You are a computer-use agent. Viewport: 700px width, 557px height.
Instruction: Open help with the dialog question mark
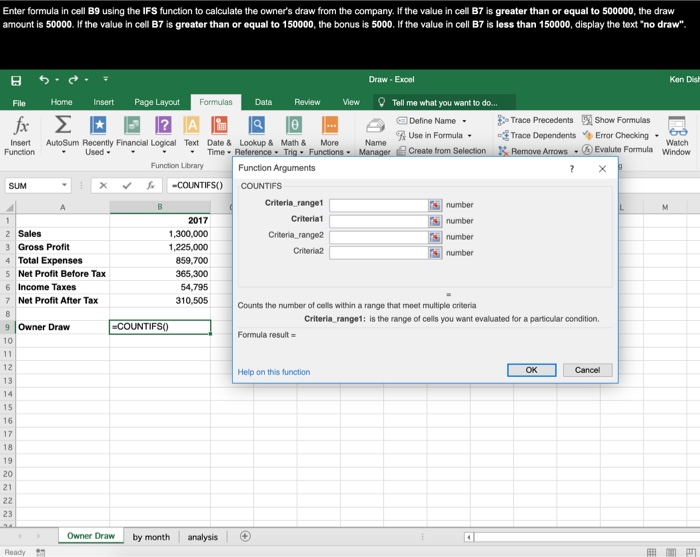[571, 169]
